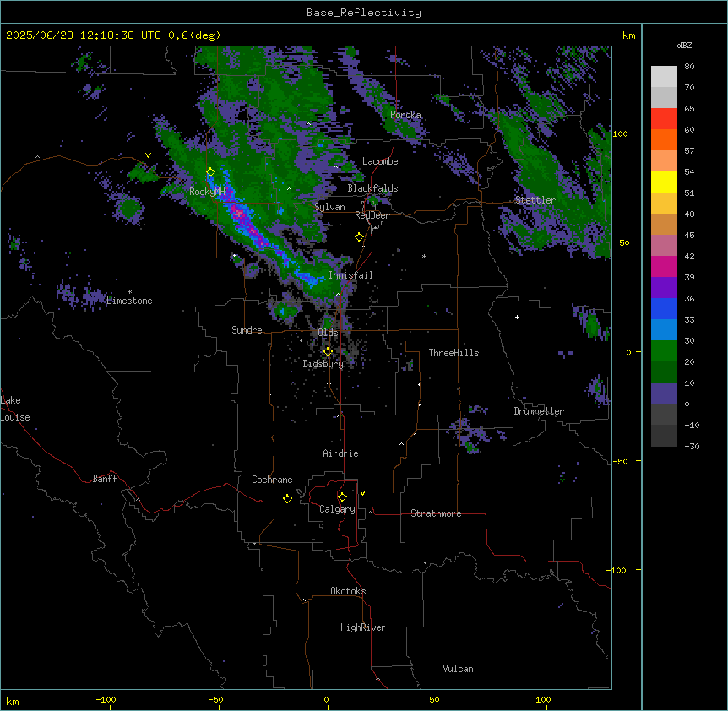Click the Banff town label
728x711 pixels.
[x=105, y=479]
